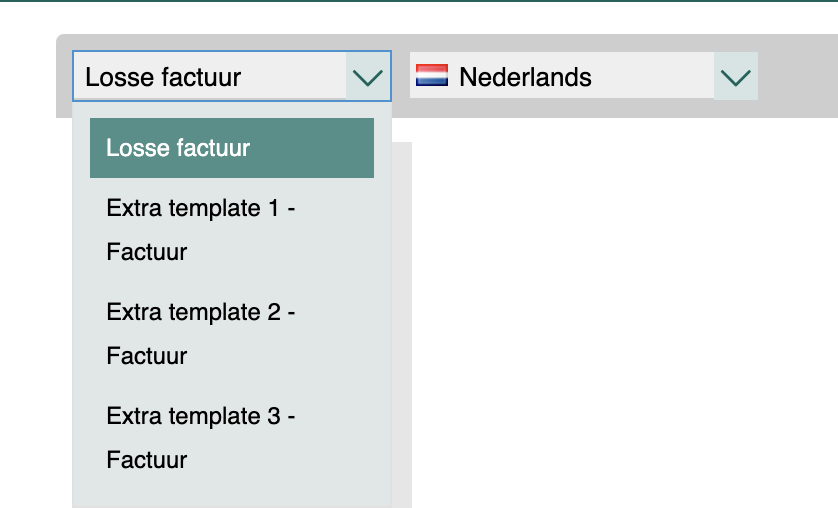The width and height of the screenshot is (838, 508).
Task: Click the green arrow icon next to Nederlands
Action: pos(736,77)
